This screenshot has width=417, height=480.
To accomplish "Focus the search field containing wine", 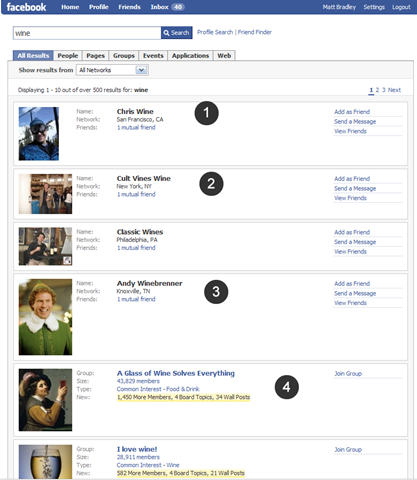I will point(87,33).
